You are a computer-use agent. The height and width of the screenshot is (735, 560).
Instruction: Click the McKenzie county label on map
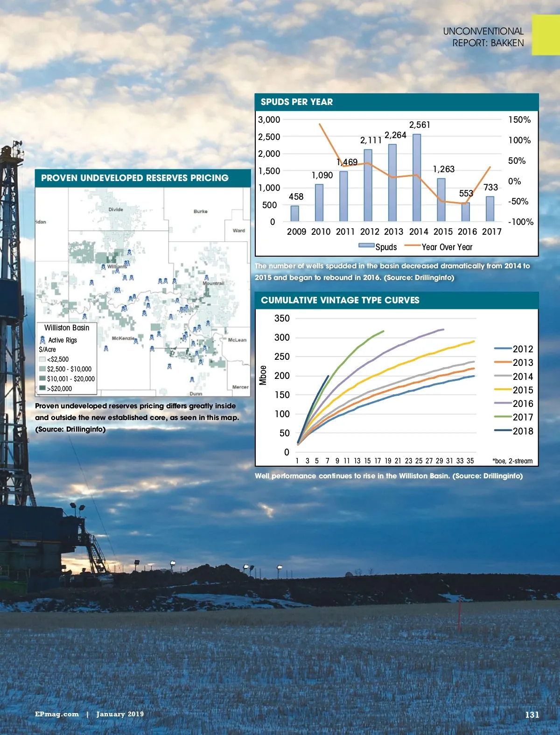click(123, 338)
